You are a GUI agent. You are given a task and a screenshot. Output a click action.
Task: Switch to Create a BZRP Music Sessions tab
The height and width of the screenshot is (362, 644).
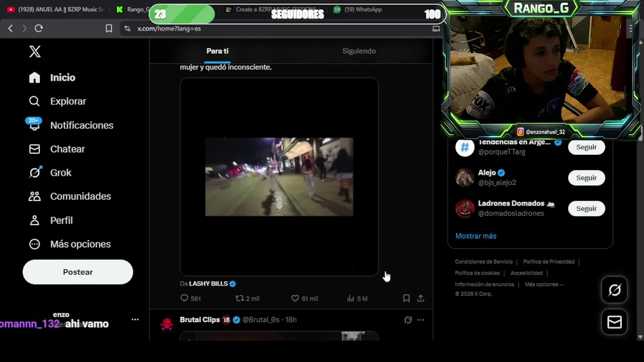click(x=272, y=9)
